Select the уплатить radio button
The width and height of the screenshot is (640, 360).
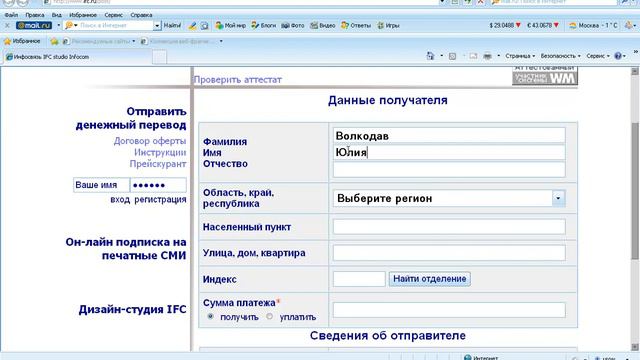[x=269, y=316]
